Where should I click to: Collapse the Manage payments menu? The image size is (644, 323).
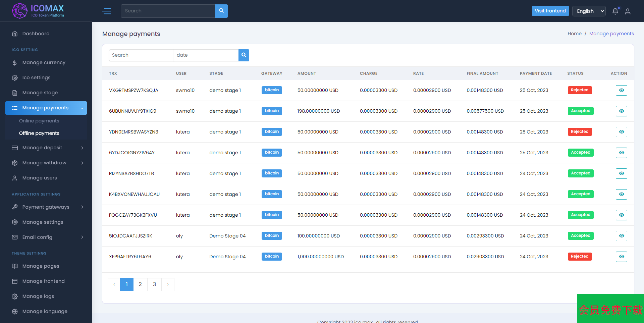[46, 108]
